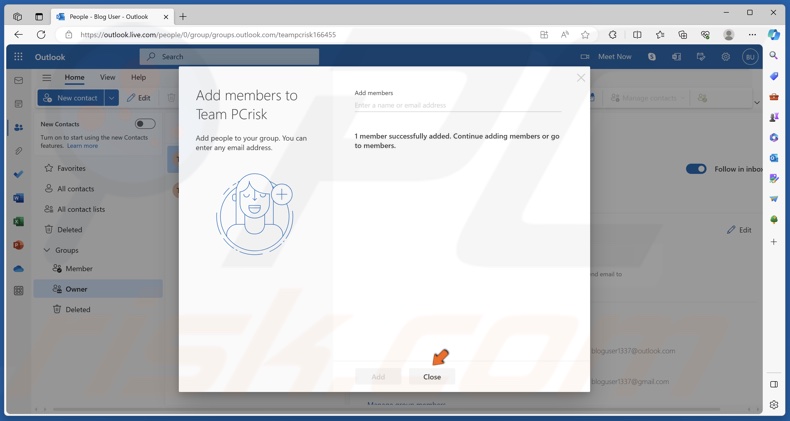Image resolution: width=790 pixels, height=421 pixels.
Task: Collapse the Groups section chevron
Action: tap(47, 250)
